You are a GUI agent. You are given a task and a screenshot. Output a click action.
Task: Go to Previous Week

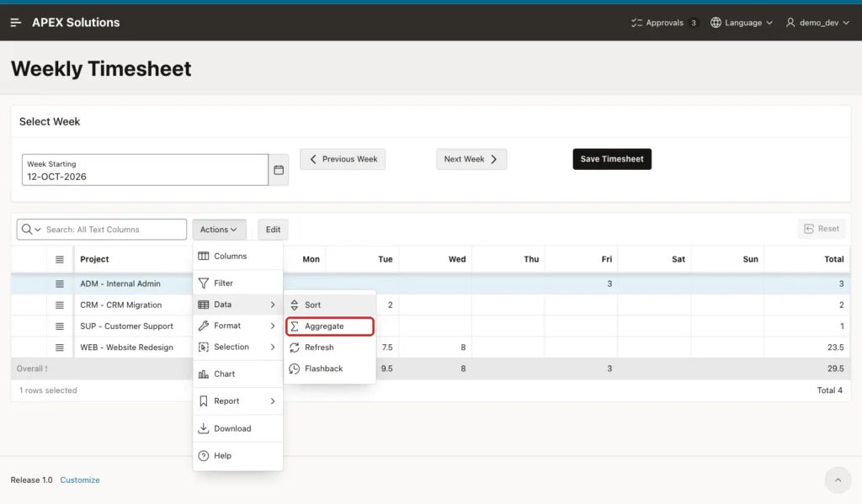[343, 159]
